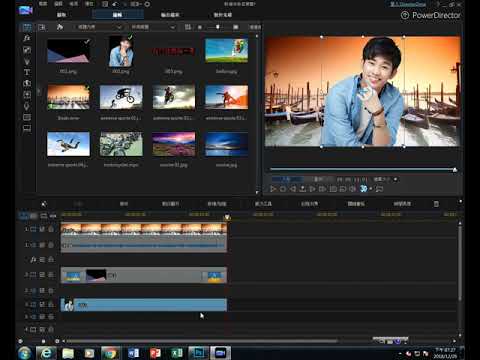Image resolution: width=480 pixels, height=360 pixels.
Task: Collapse the library panel using side arrow
Action: coord(39,91)
